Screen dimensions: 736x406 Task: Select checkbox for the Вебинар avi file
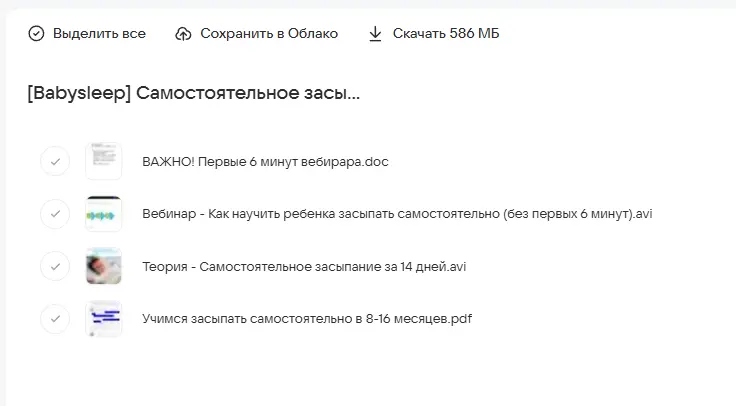pyautogui.click(x=55, y=213)
